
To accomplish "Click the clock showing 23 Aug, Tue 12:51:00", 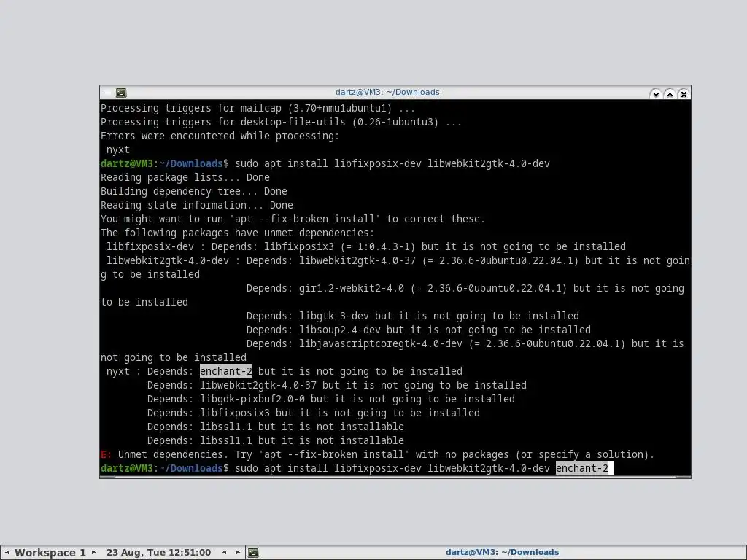I will click(158, 553).
